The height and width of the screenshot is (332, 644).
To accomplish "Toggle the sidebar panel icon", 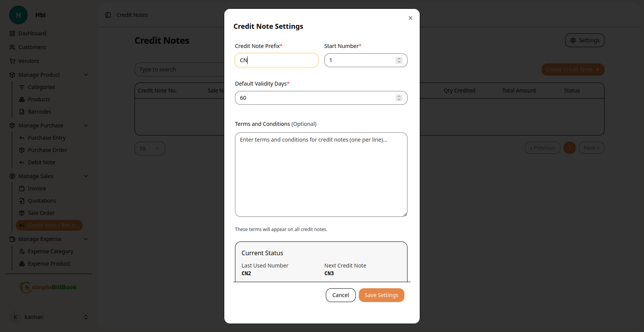I will pos(108,15).
